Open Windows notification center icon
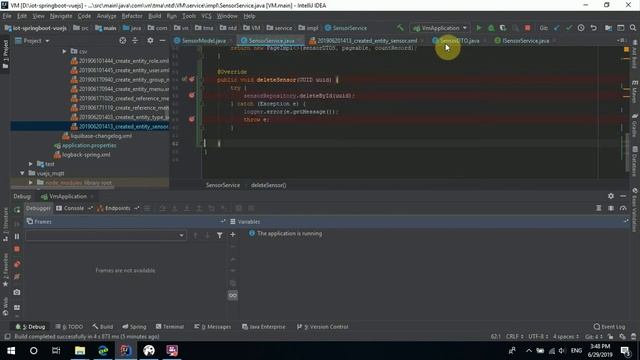Image resolution: width=640 pixels, height=360 pixels. tap(625, 351)
